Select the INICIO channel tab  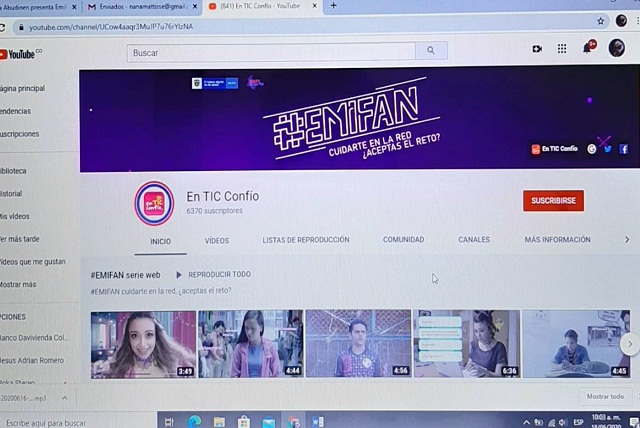(160, 242)
